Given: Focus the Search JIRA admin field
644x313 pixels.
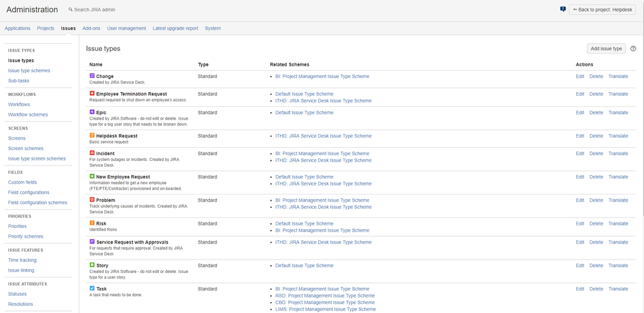Looking at the screenshot, I should click(x=94, y=10).
